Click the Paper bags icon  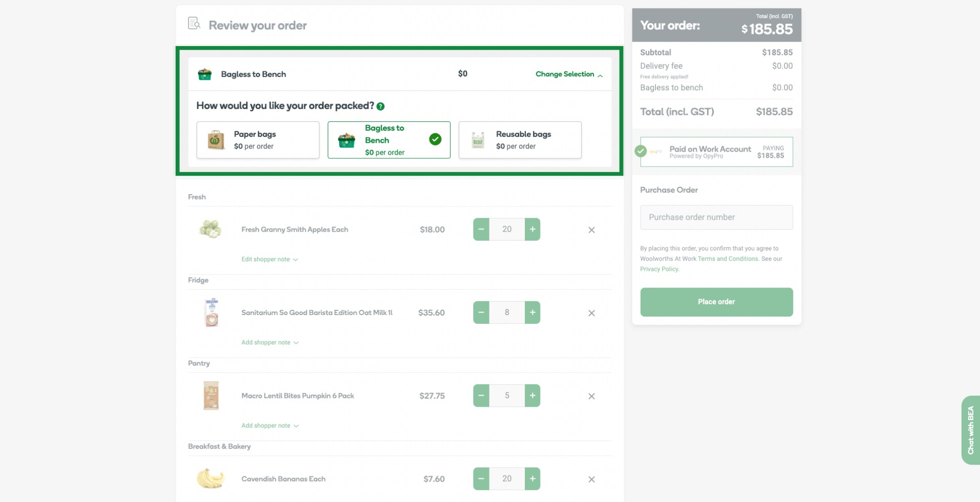click(x=215, y=140)
